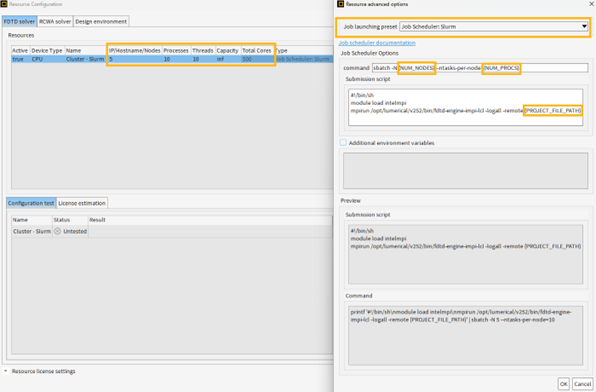
Task: Click the sbatch command input field
Action: pyautogui.click(x=480, y=68)
